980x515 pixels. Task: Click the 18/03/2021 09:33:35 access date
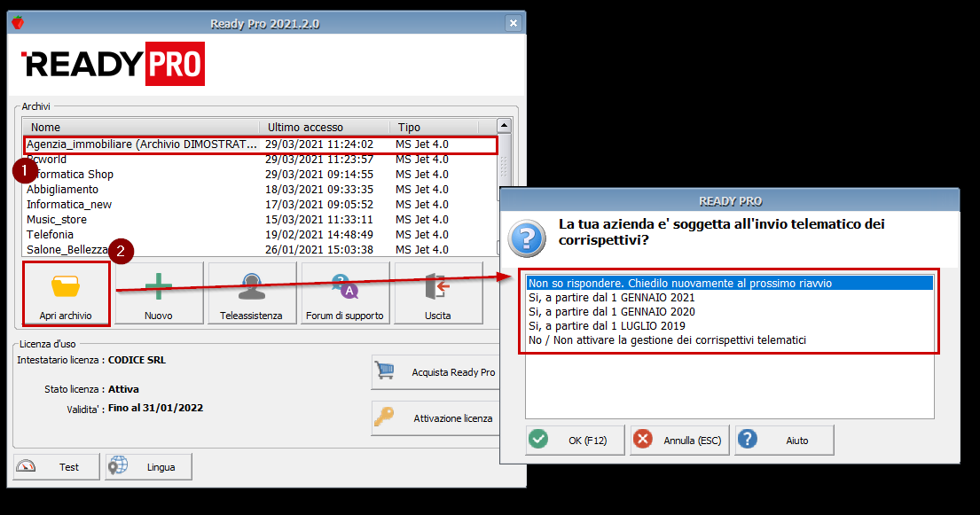318,190
